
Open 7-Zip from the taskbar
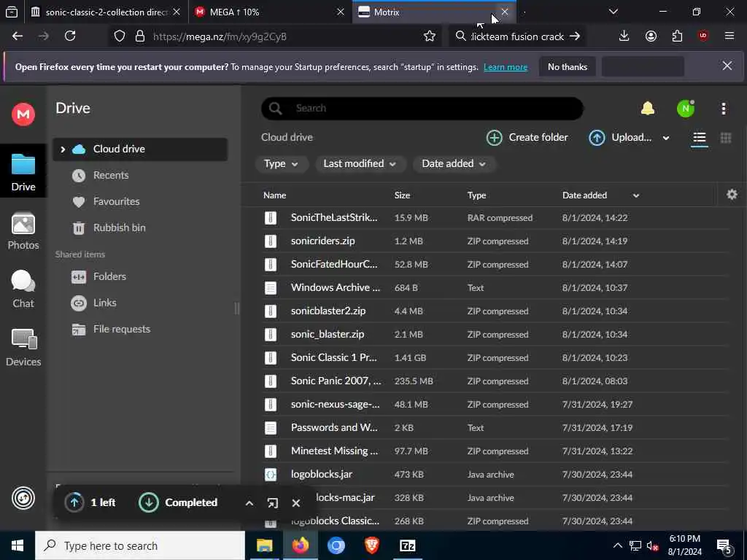(x=407, y=545)
